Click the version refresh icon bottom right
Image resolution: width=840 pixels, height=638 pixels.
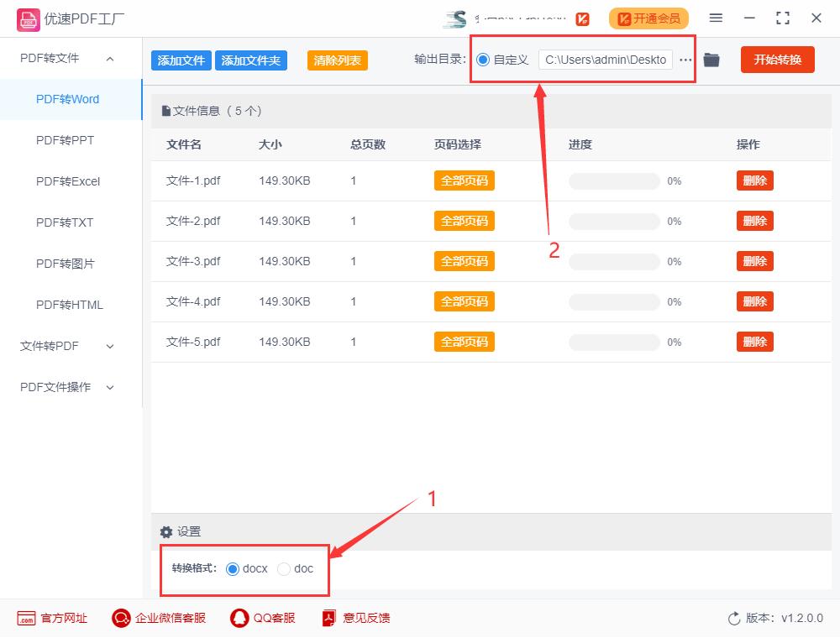point(732,618)
